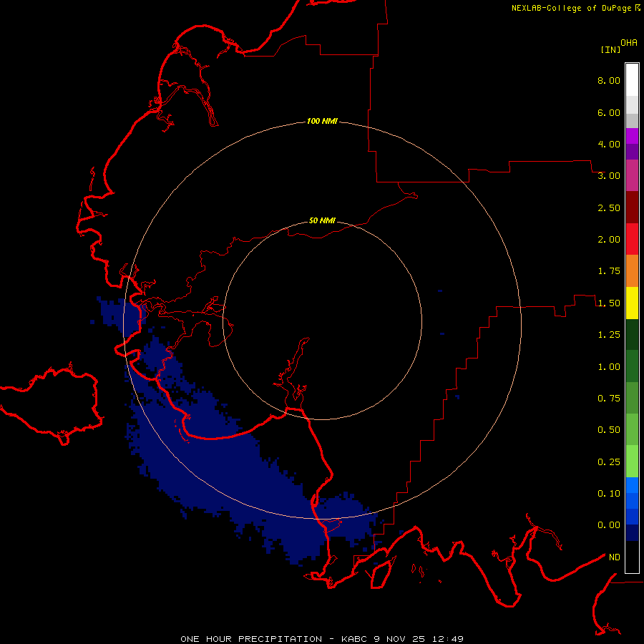
Task: Pick the orange swatch beside 1.75
Action: (x=632, y=270)
